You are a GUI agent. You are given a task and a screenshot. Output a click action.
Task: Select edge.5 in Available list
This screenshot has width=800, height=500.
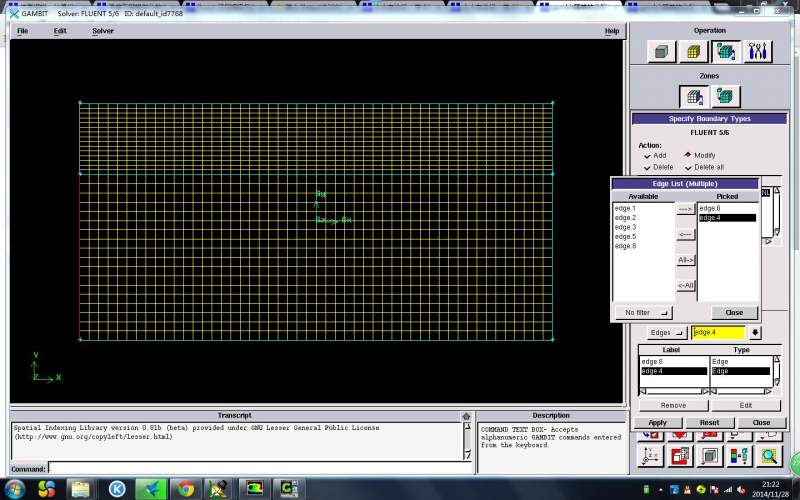625,237
